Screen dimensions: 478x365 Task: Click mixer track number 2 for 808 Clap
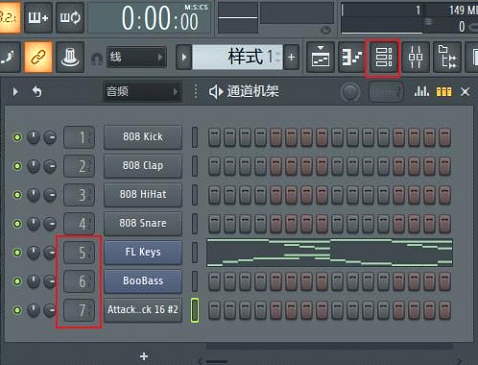click(79, 166)
